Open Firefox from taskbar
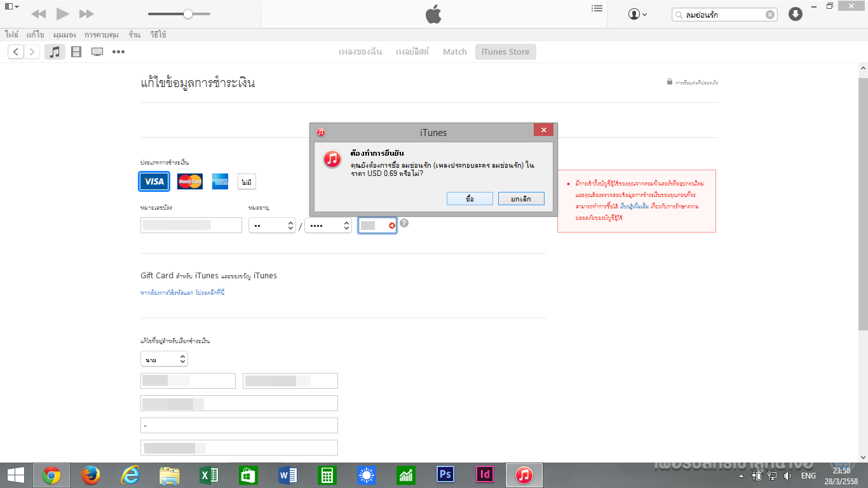Viewport: 868px width, 488px height. tap(90, 475)
